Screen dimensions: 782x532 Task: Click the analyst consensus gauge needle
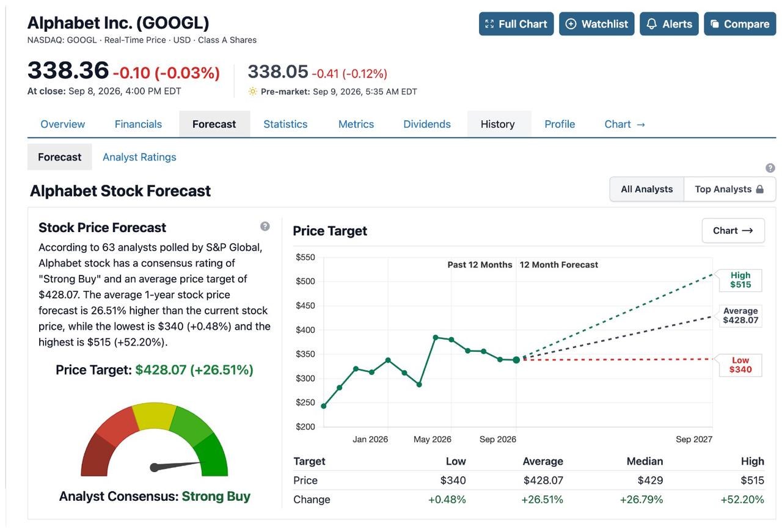[x=176, y=466]
